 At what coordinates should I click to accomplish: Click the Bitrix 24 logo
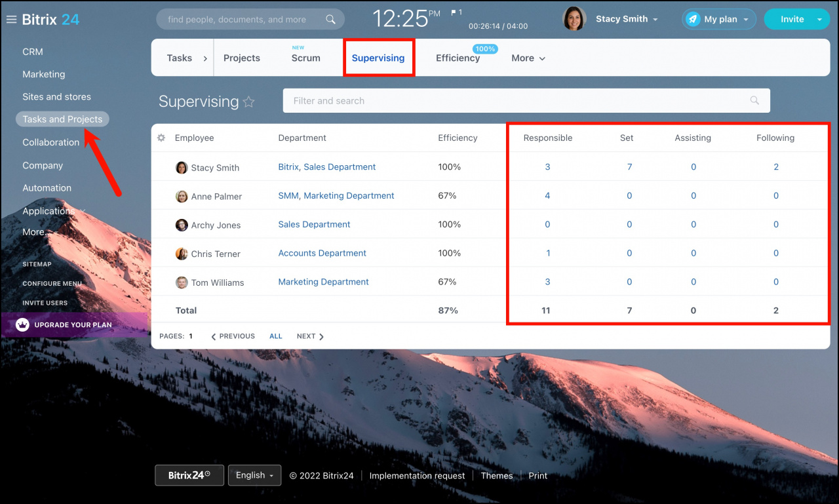pos(50,20)
